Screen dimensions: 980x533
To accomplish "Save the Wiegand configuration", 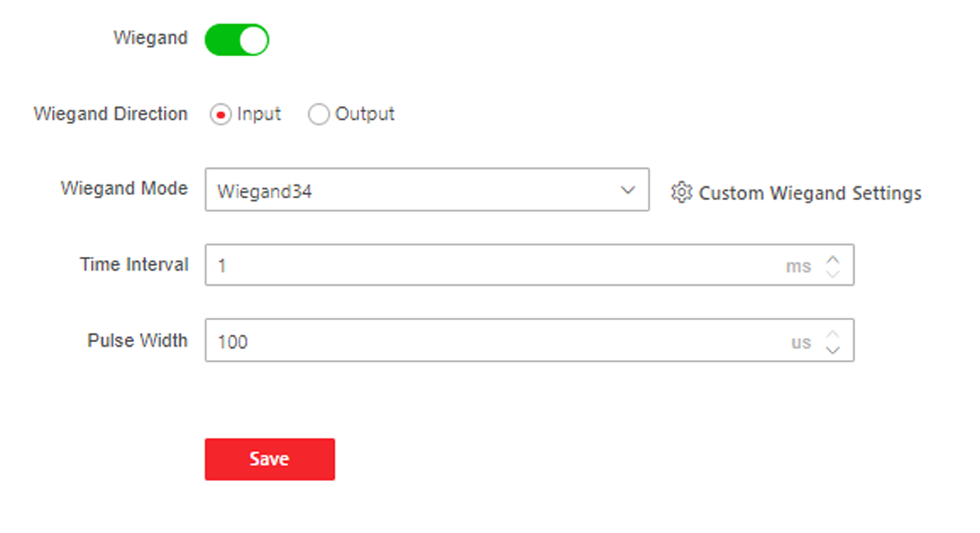I will click(x=270, y=459).
